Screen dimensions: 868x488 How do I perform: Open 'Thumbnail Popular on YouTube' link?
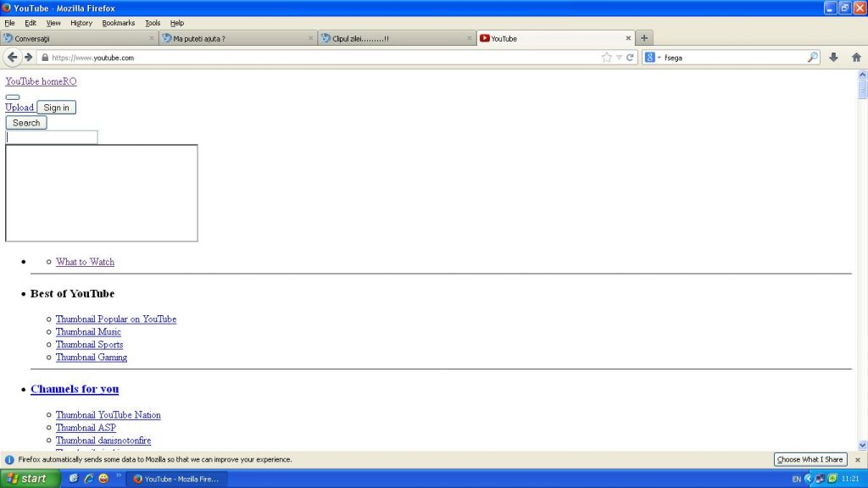click(115, 319)
